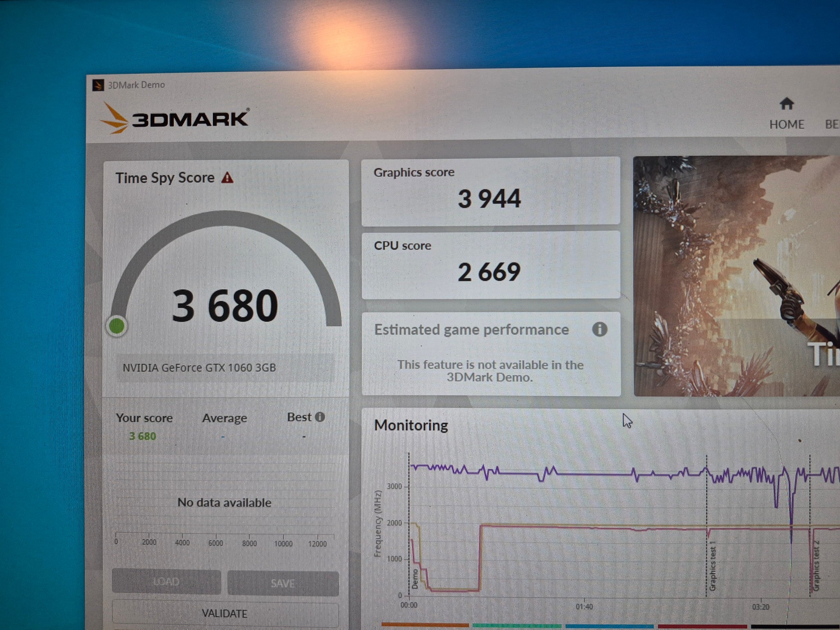The image size is (840, 630).
Task: Click the large 3 680 score in the gauge
Action: [x=225, y=305]
